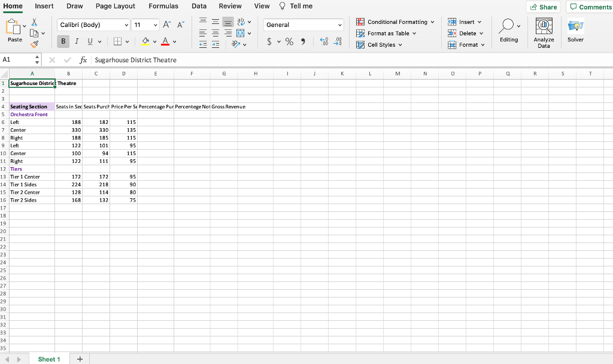The image size is (613, 364).
Task: Decrease font size with smaller A icon
Action: [180, 25]
